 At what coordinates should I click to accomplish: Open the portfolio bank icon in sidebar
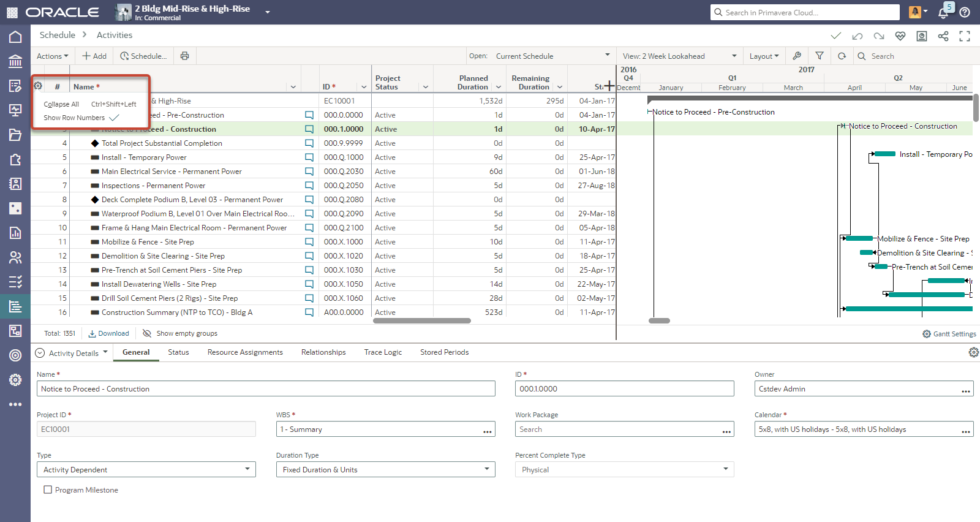(15, 61)
